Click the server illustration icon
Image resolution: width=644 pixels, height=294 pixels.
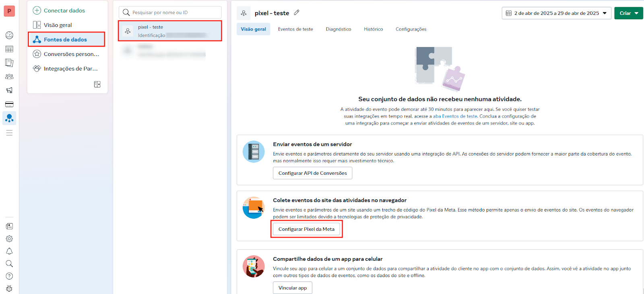click(254, 151)
